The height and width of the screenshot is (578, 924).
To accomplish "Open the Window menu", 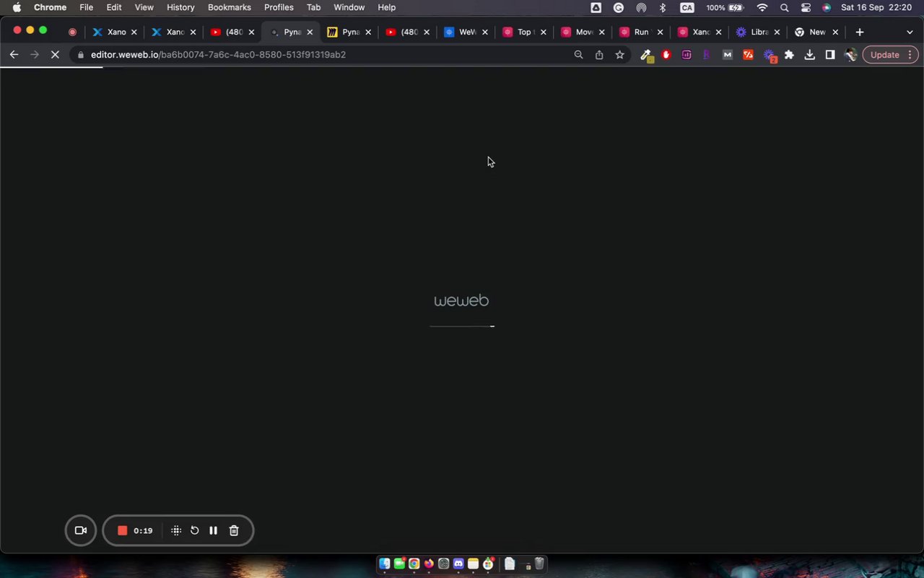I will pyautogui.click(x=349, y=7).
